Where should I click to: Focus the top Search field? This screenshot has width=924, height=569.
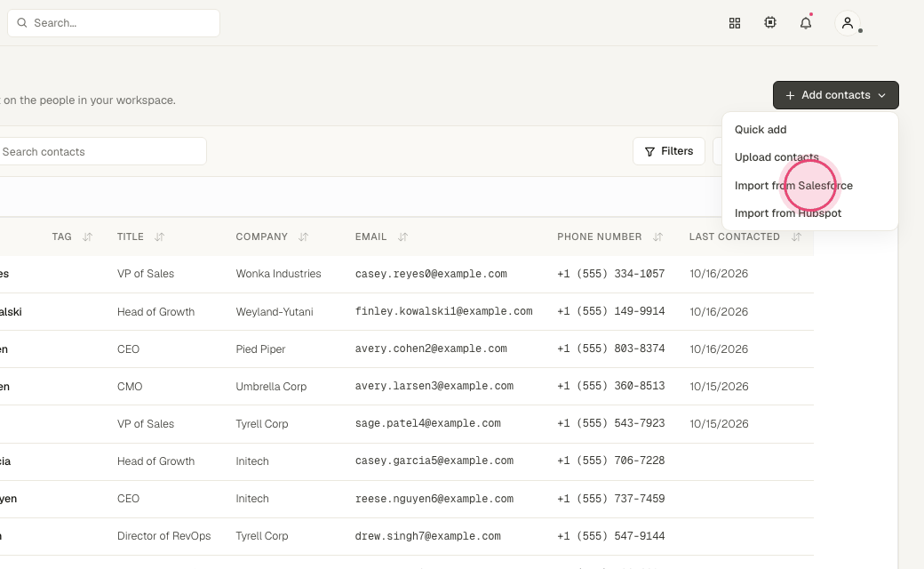pyautogui.click(x=114, y=23)
